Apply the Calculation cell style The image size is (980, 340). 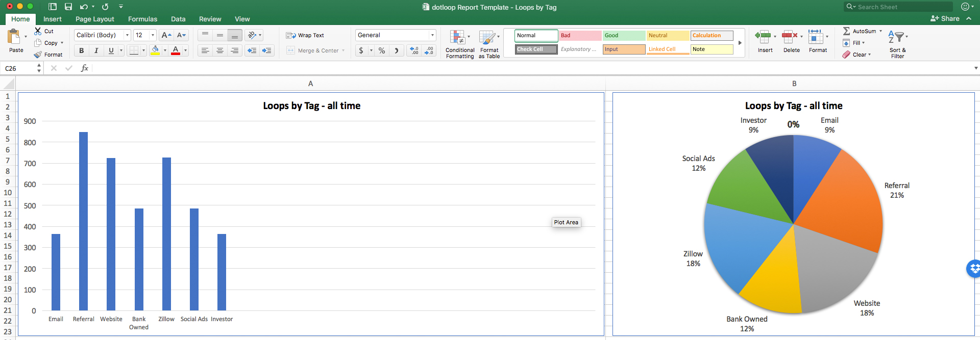click(x=712, y=35)
